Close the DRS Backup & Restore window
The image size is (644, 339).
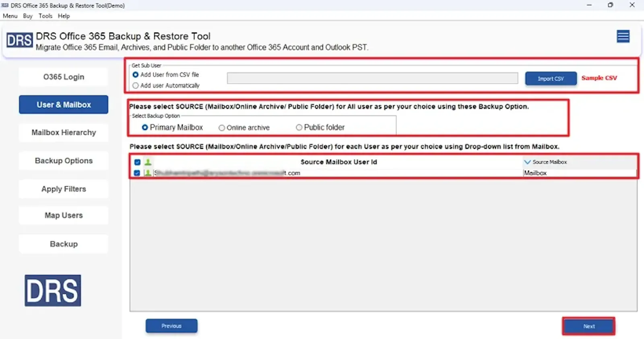(632, 5)
